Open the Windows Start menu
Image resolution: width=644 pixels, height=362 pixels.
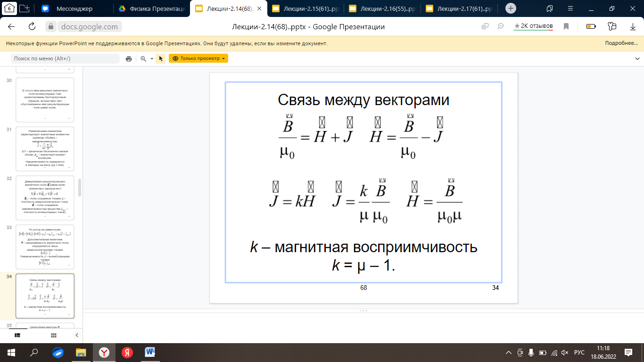(11, 352)
